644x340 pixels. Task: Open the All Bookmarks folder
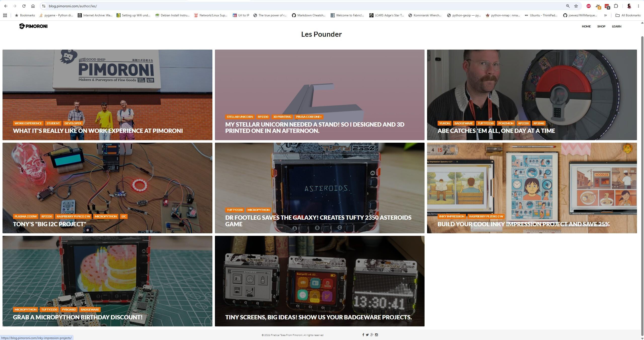pyautogui.click(x=628, y=15)
